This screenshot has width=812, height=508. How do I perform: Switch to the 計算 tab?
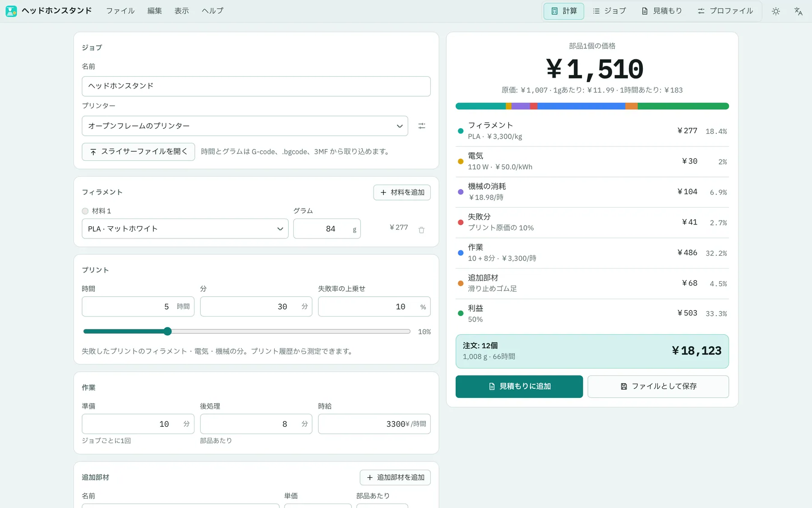564,11
